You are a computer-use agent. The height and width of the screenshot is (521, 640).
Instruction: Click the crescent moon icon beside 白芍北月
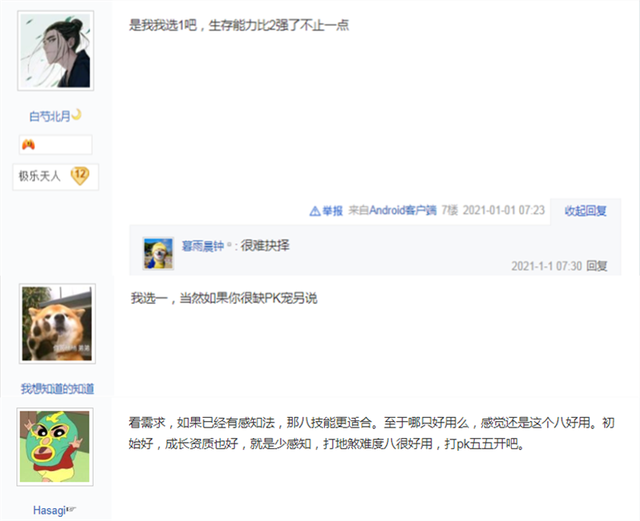click(76, 115)
